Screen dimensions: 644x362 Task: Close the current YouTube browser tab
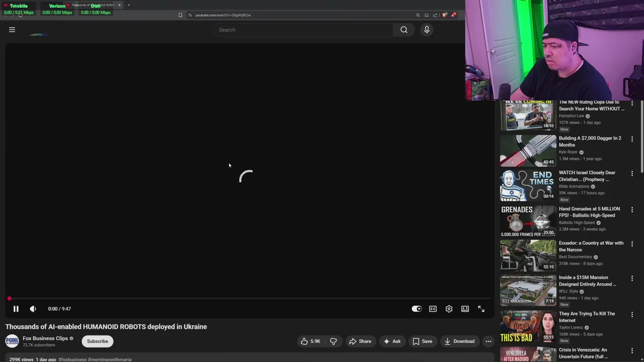point(119,5)
